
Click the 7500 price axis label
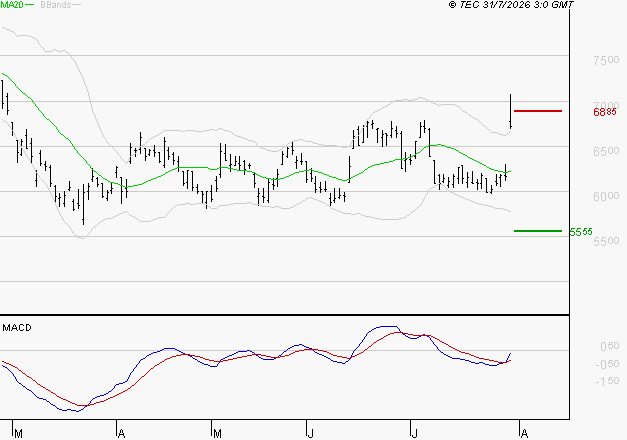point(606,60)
